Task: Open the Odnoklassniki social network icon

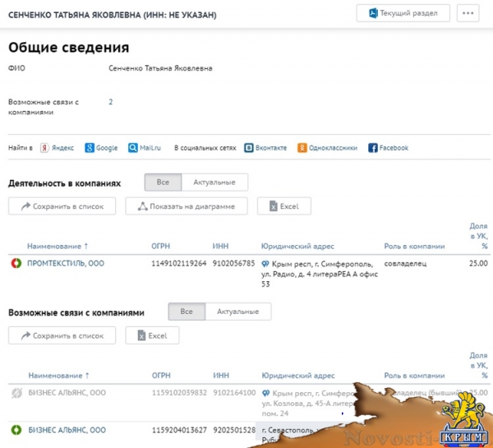Action: point(302,148)
